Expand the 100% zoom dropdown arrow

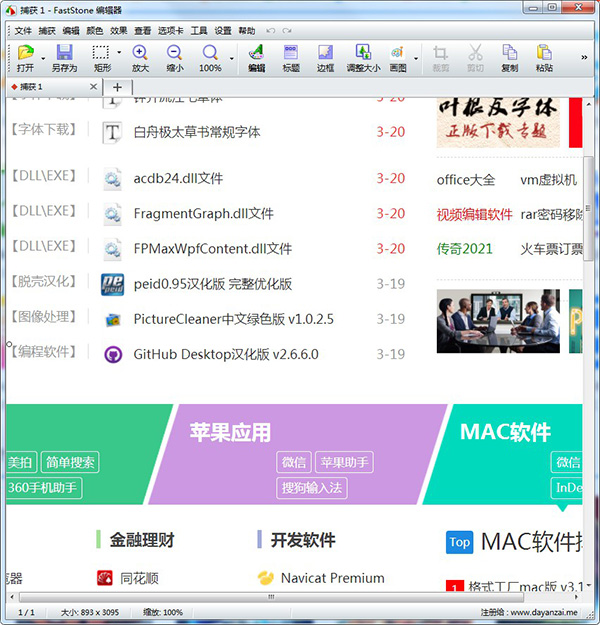point(232,59)
